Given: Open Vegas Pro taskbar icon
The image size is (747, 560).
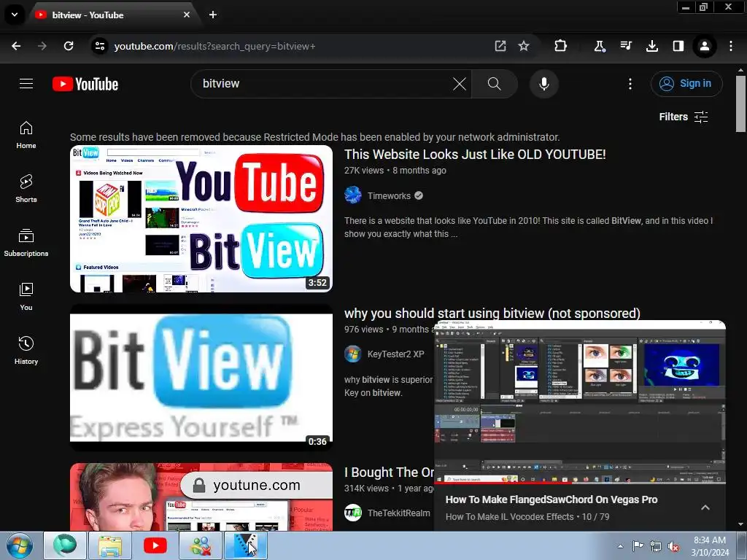Looking at the screenshot, I should pyautogui.click(x=245, y=545).
